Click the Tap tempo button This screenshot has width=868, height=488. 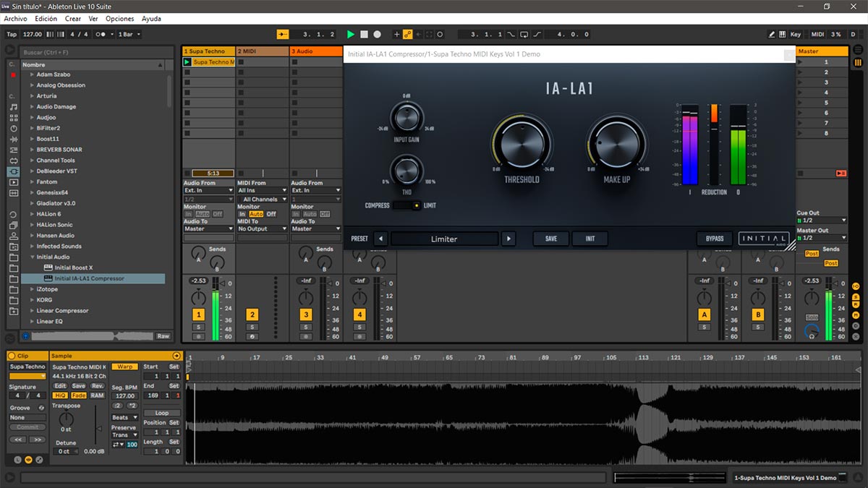[12, 34]
